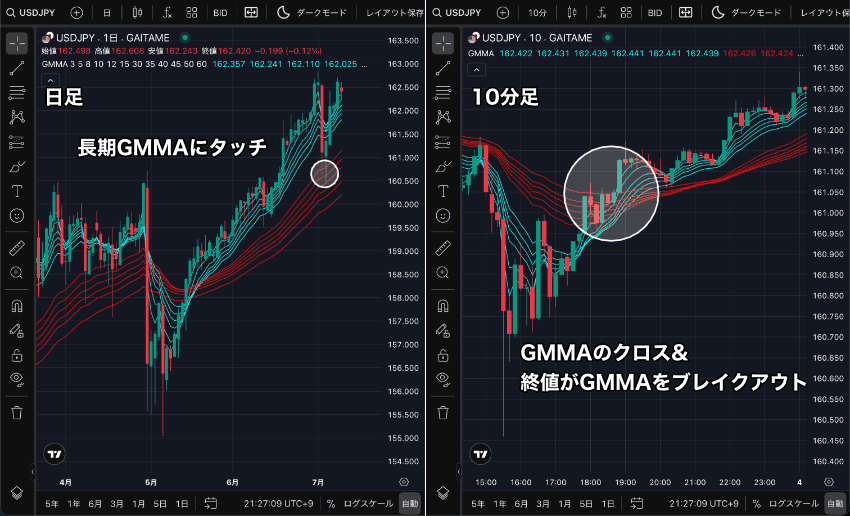This screenshot has width=850, height=516.
Task: Select the trend line tool in right chart
Action: [443, 68]
